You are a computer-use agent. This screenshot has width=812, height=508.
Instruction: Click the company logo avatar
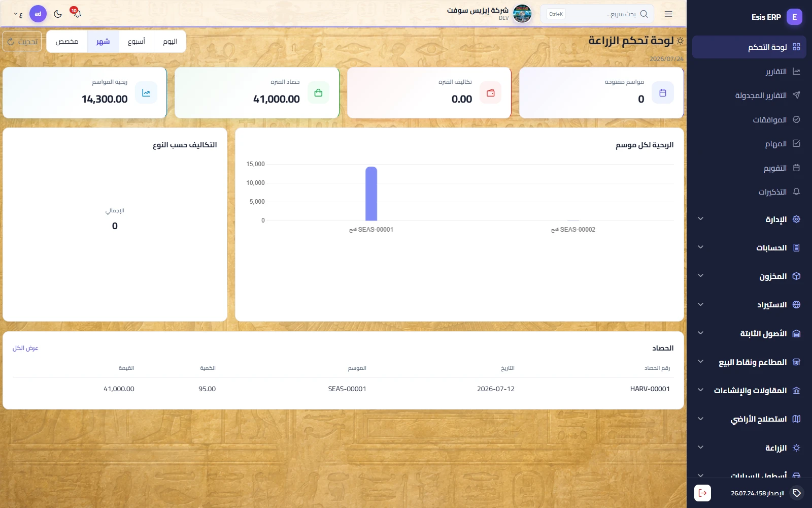[522, 14]
